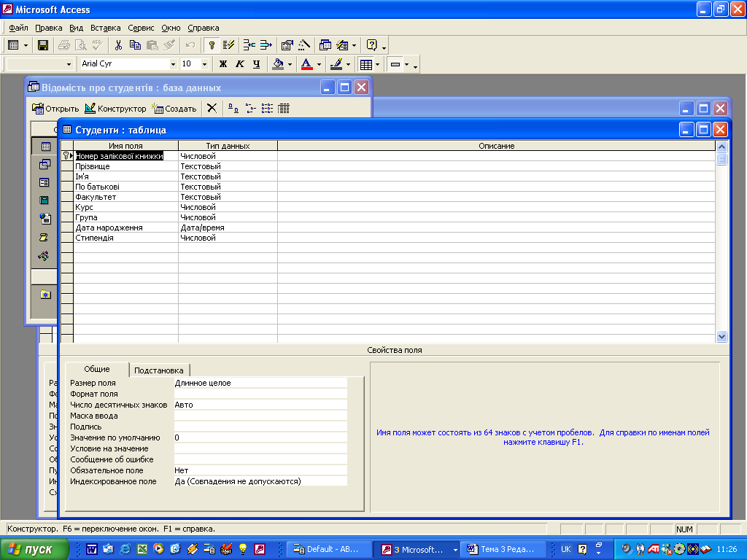Open the Вид menu
The image size is (747, 560).
click(76, 28)
